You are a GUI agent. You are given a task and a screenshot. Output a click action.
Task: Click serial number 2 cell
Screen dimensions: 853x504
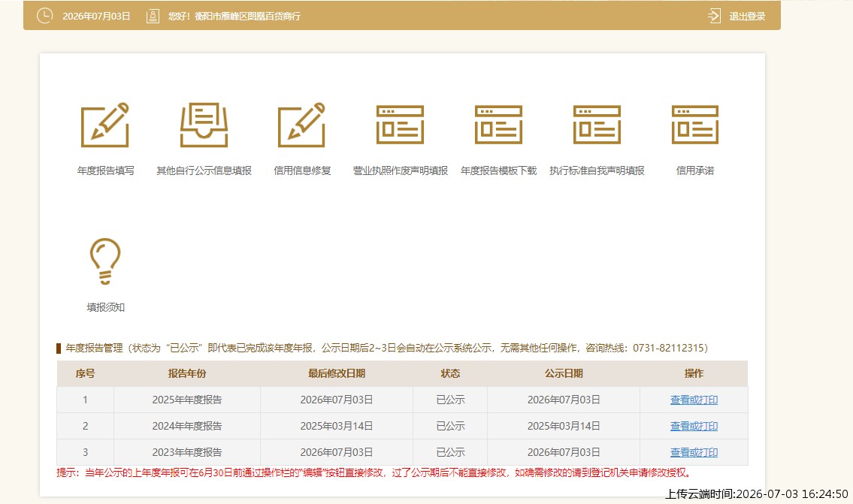coord(85,426)
